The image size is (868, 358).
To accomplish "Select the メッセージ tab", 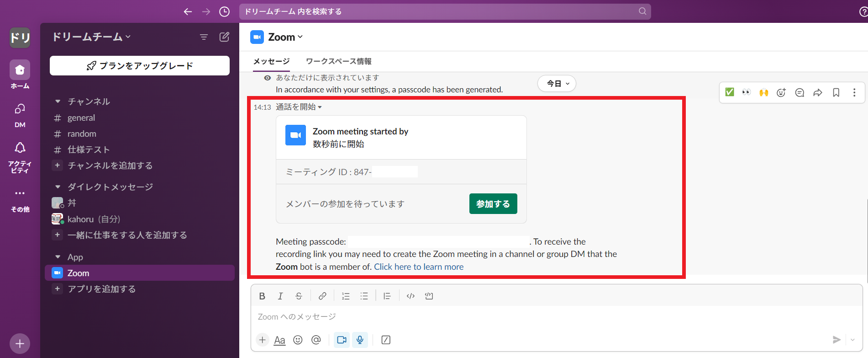I will point(271,61).
